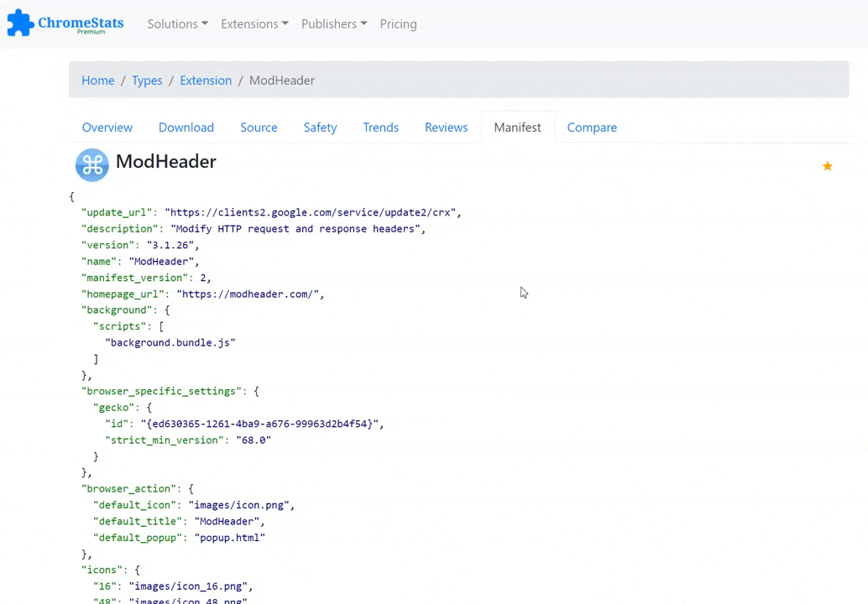Screen dimensions: 868x604
Task: Click the version value "3.1.26"
Action: [170, 245]
